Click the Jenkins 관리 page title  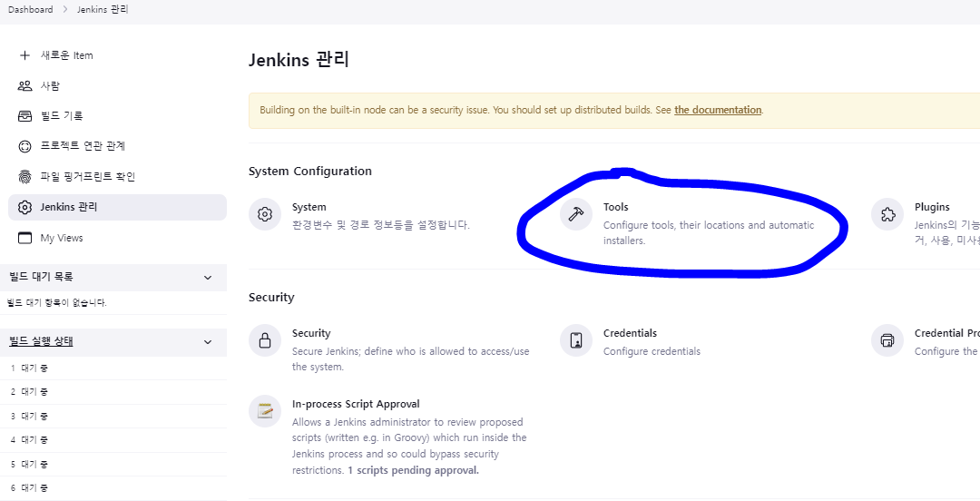(299, 60)
